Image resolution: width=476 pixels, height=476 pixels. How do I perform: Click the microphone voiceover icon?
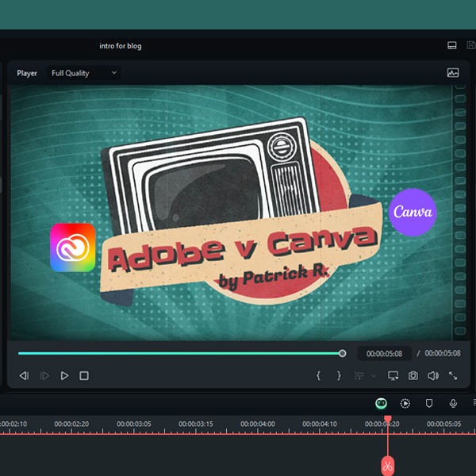point(453,403)
